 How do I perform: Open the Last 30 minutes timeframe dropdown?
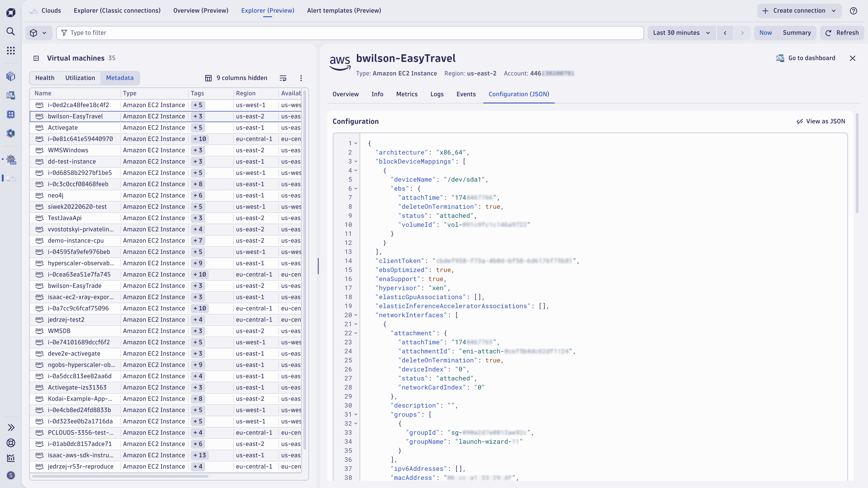tap(682, 33)
